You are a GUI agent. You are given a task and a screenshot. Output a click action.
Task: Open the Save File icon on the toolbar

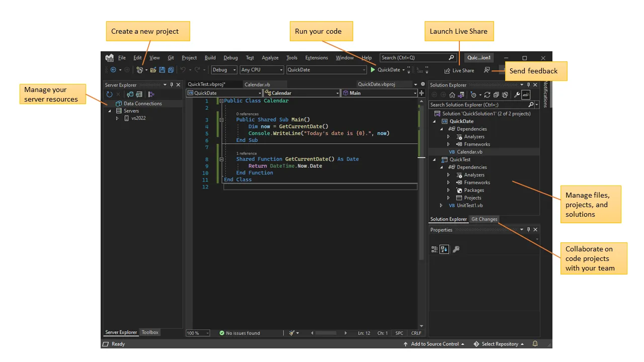162,70
